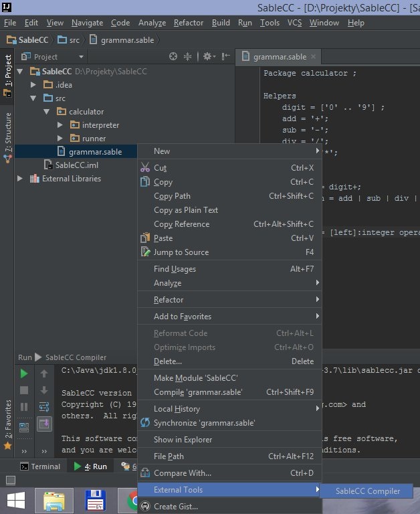The width and height of the screenshot is (420, 514).
Task: Open the New submenu
Action: pyautogui.click(x=229, y=151)
